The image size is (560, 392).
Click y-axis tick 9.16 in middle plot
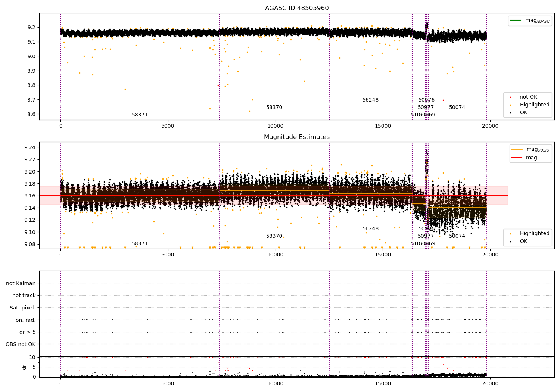30,196
